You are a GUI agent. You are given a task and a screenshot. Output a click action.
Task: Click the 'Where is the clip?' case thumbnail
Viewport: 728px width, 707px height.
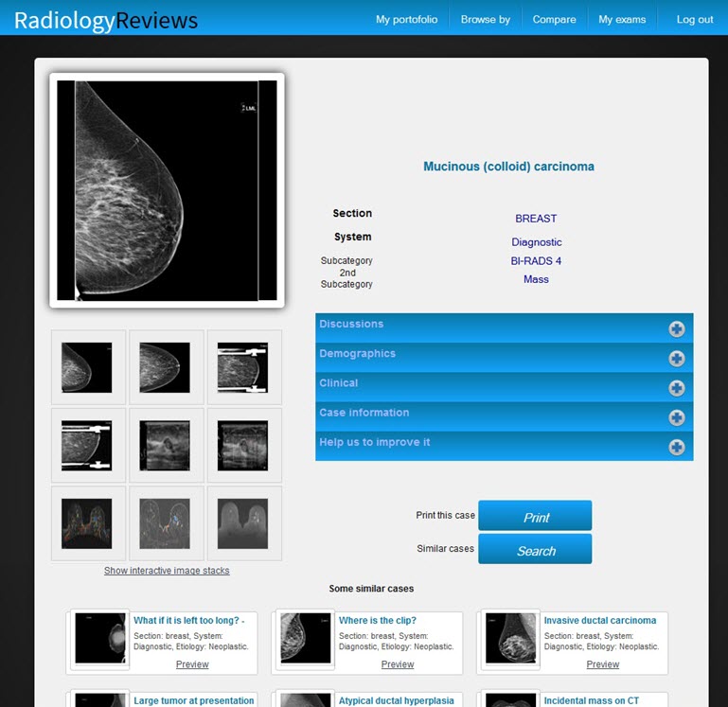point(306,638)
